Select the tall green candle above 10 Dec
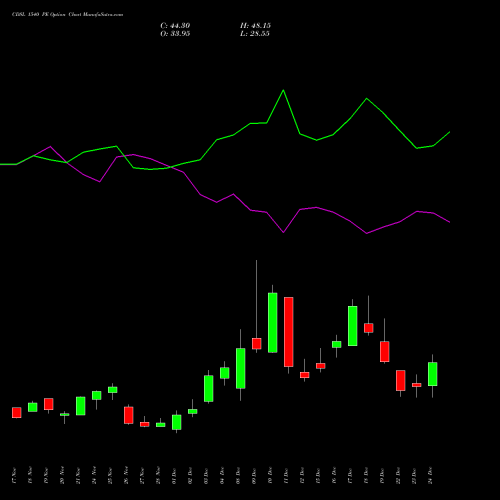 pyautogui.click(x=273, y=323)
